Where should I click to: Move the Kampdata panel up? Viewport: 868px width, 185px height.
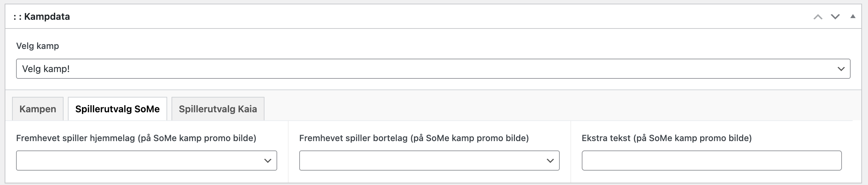818,17
